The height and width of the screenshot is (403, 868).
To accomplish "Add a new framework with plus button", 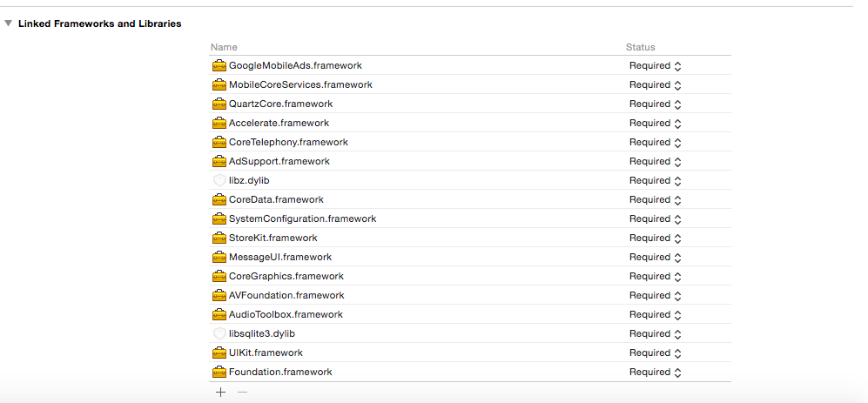I will 220,392.
